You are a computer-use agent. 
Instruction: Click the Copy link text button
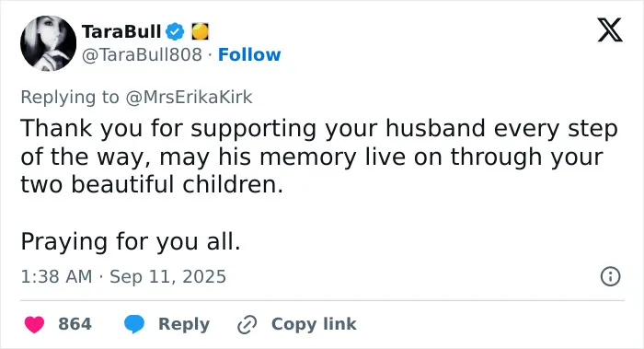tap(314, 324)
